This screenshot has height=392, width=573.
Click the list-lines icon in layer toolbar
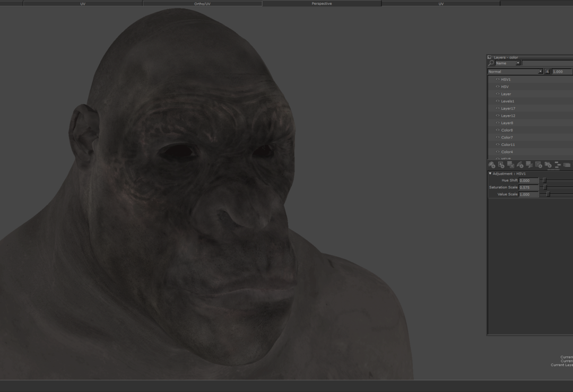click(567, 165)
